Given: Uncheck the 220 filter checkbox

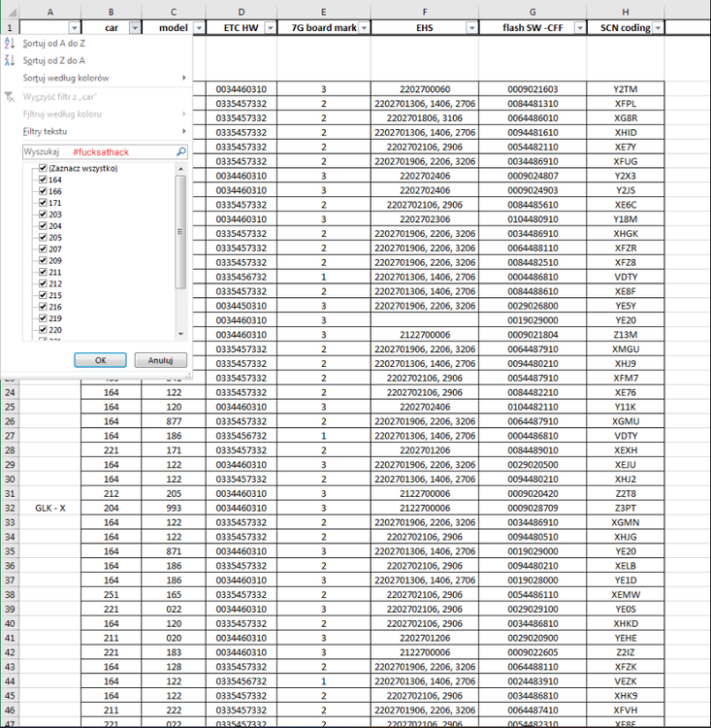Looking at the screenshot, I should coord(43,330).
